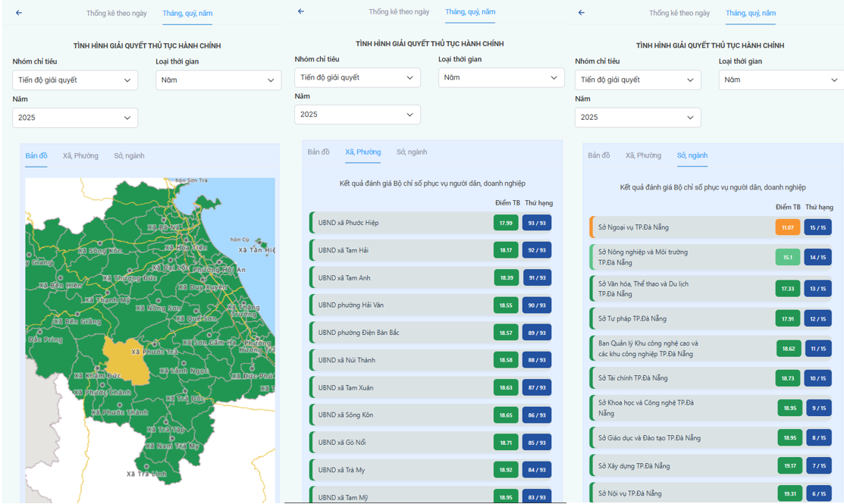Screen dimensions: 844x504
Task: Select the orange 11.07 score badge
Action: pos(787,227)
